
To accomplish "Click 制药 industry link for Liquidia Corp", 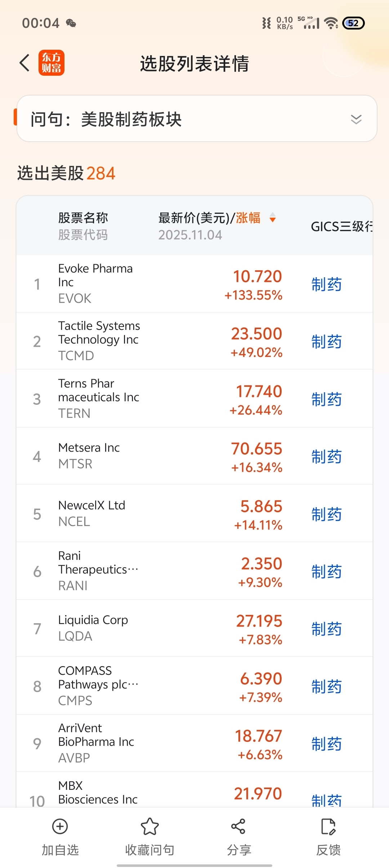I will (x=326, y=629).
